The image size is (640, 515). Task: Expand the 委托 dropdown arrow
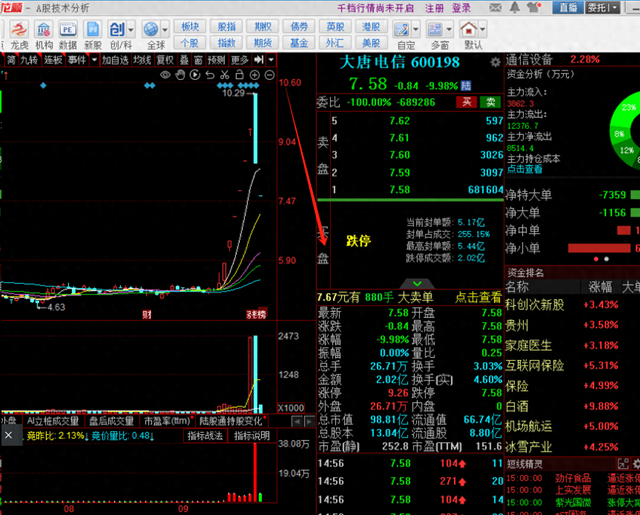pos(615,8)
